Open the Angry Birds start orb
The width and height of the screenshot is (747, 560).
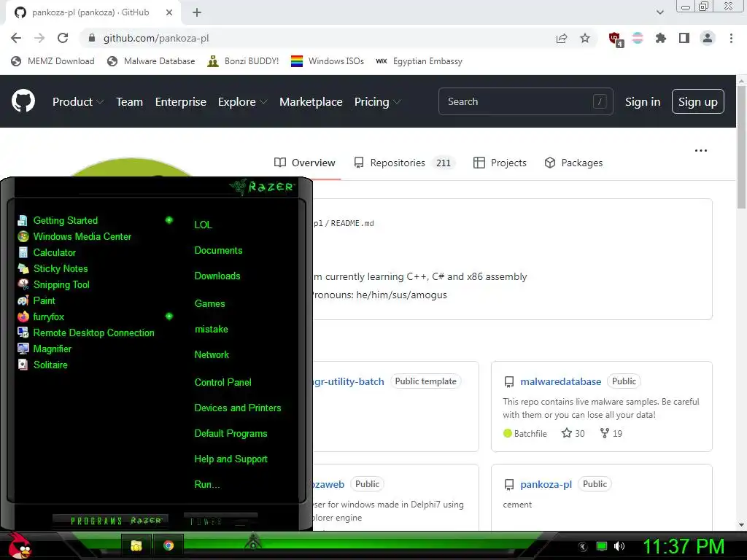click(x=20, y=545)
